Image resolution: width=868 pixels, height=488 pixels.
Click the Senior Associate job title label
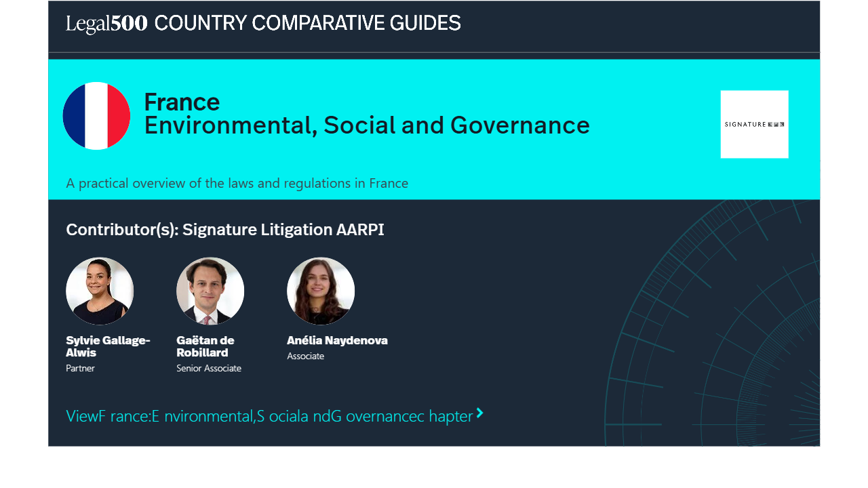click(x=209, y=369)
